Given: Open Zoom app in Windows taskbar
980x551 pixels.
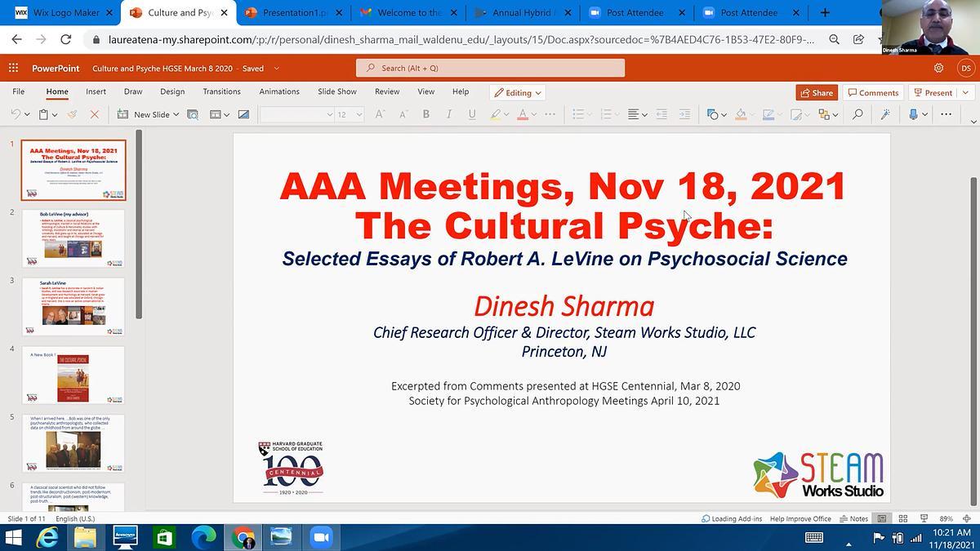Looking at the screenshot, I should pos(319,537).
